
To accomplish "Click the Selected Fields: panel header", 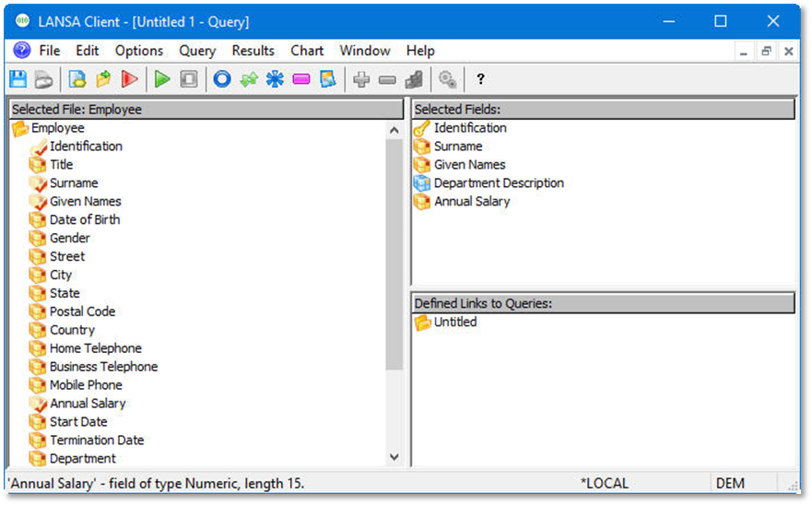I will click(x=604, y=110).
